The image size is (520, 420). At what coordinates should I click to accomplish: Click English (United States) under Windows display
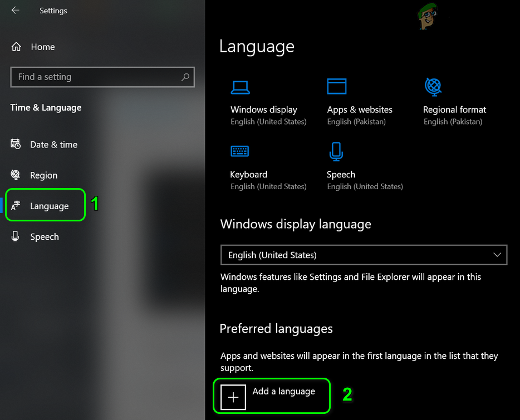pyautogui.click(x=268, y=122)
